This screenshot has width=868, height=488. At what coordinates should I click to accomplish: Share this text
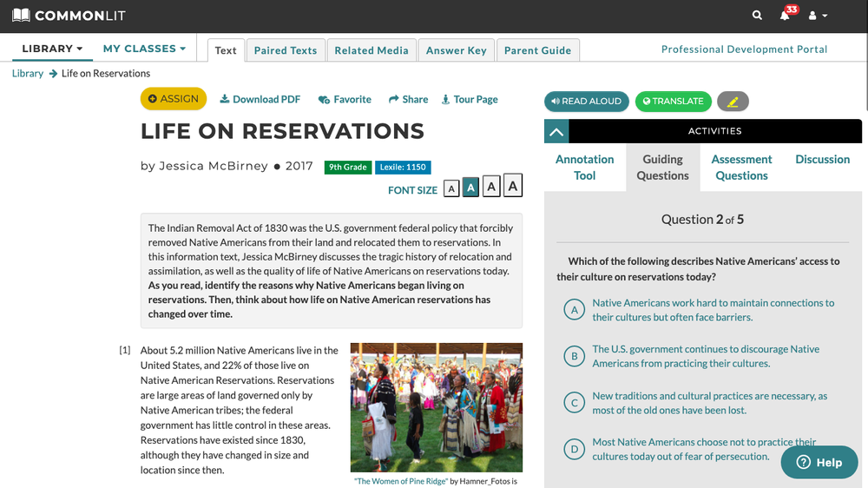409,99
